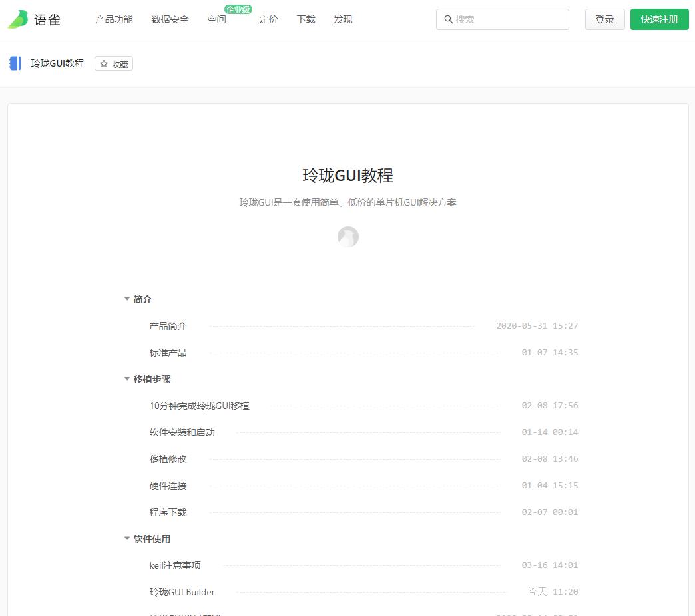The width and height of the screenshot is (695, 616).
Task: Click the timestamp 02-08 13:46
Action: coord(550,459)
